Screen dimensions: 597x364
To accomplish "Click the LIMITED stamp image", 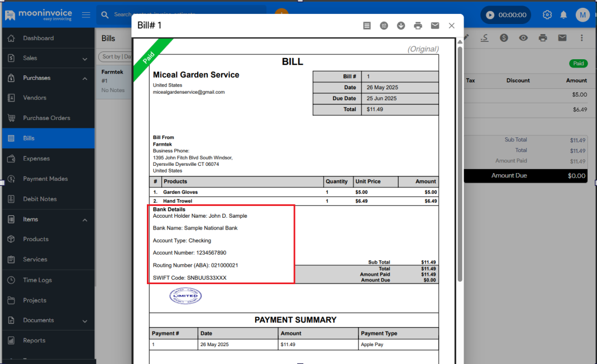I will click(x=185, y=296).
